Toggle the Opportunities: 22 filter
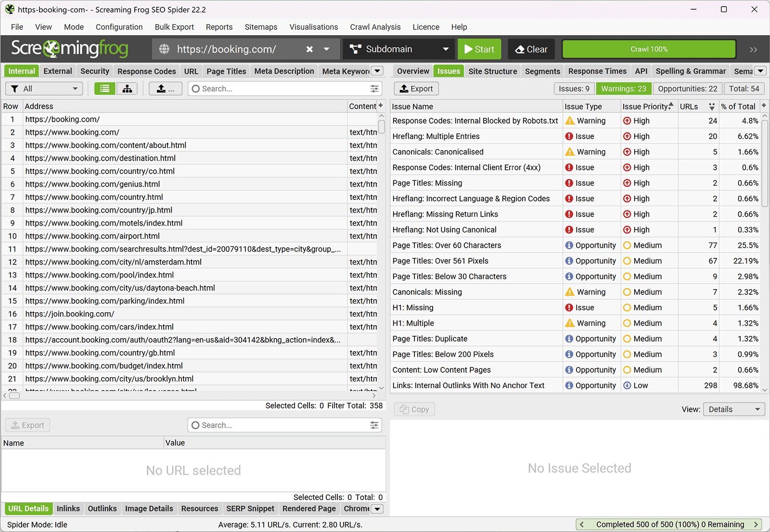 [687, 89]
